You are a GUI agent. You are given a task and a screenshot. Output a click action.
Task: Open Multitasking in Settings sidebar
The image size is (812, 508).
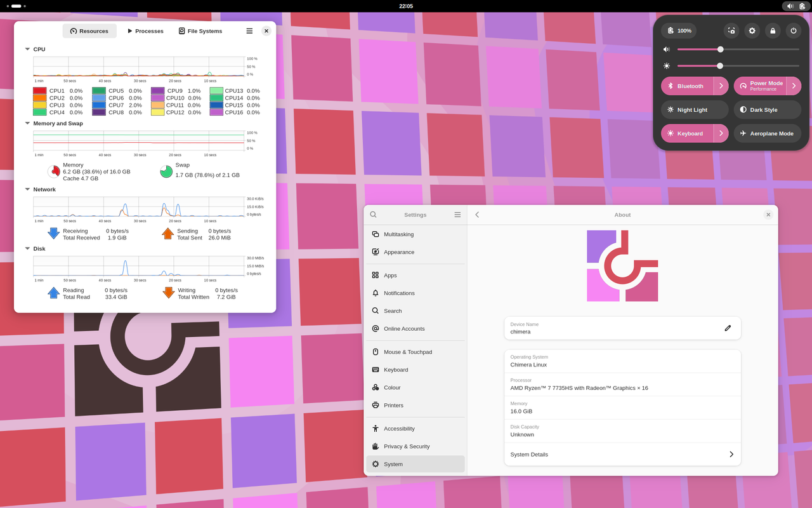click(x=416, y=234)
